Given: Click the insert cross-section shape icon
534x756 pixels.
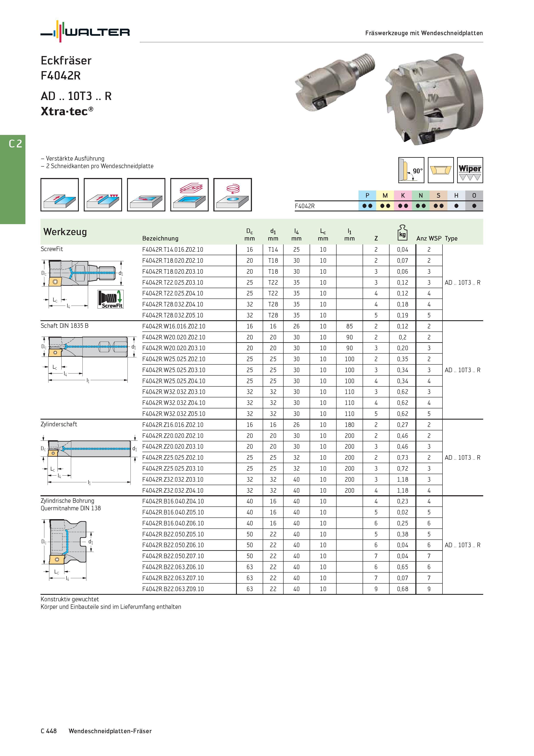Looking at the screenshot, I should (441, 170).
